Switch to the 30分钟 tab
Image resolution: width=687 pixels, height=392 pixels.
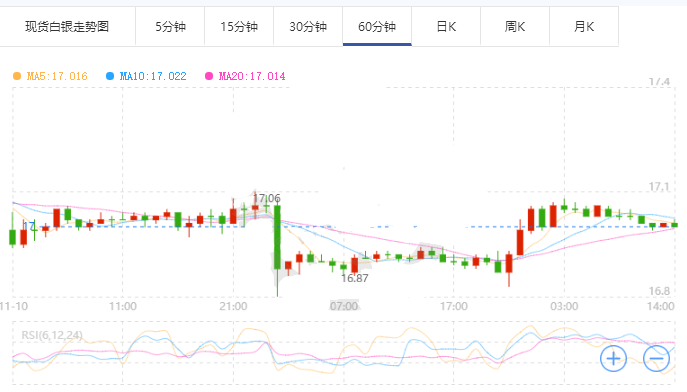[x=308, y=27]
